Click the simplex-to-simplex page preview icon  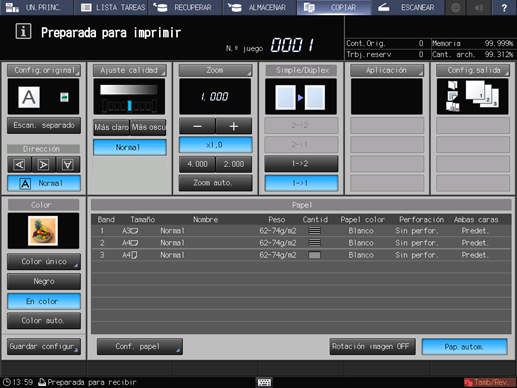coord(301,97)
